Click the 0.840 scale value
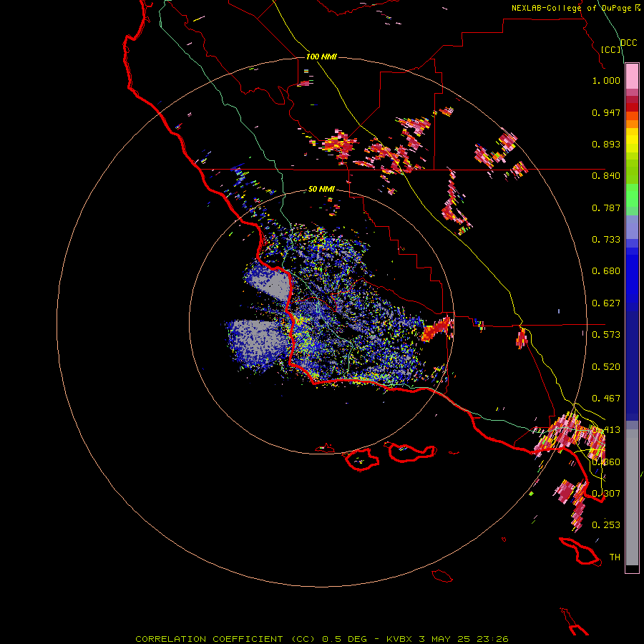644x644 pixels. [606, 176]
